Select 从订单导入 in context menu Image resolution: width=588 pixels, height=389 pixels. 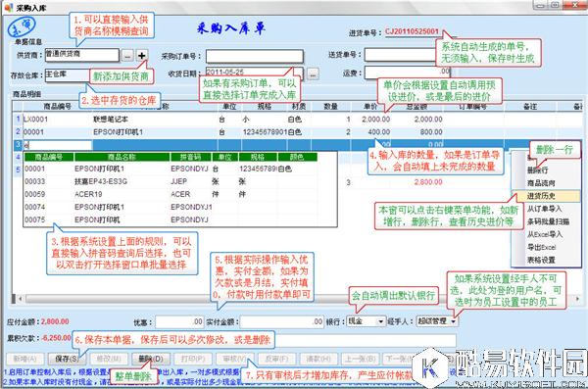pos(544,209)
